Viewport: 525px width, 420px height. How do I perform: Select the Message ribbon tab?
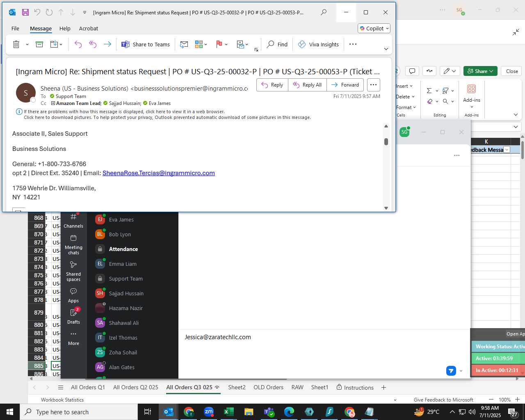pyautogui.click(x=41, y=28)
